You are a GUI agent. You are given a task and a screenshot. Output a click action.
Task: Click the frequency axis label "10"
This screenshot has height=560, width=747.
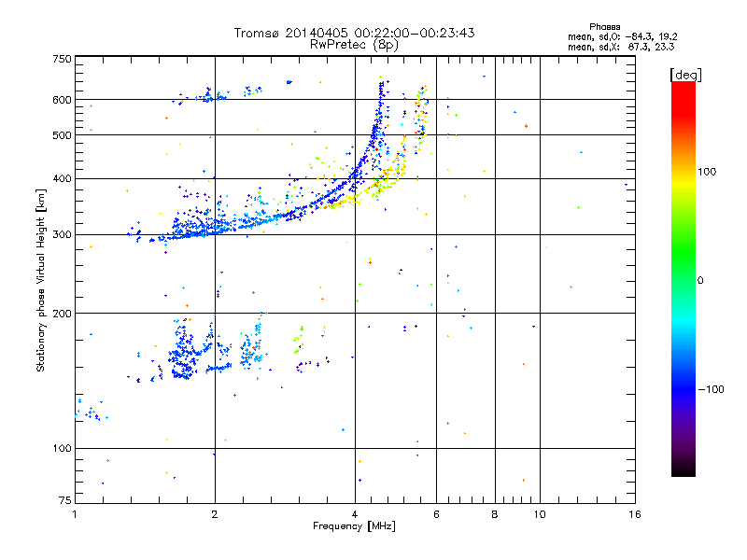coord(540,514)
